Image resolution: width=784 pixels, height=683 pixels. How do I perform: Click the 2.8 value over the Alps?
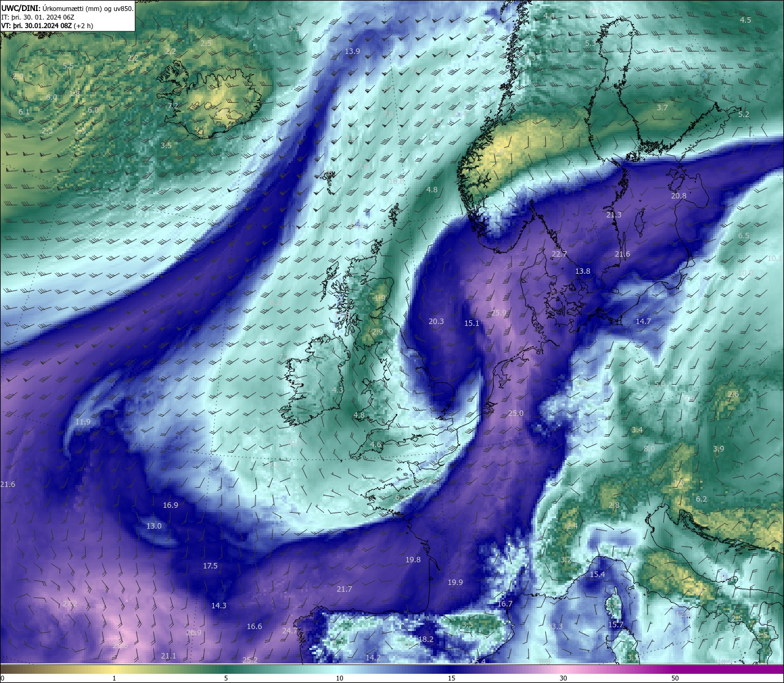tap(614, 505)
